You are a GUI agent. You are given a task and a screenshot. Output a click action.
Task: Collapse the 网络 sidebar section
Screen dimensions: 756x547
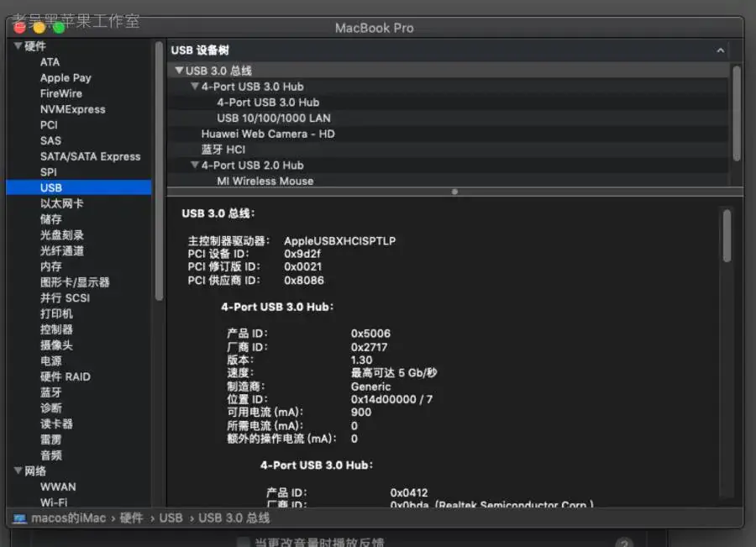tap(18, 471)
